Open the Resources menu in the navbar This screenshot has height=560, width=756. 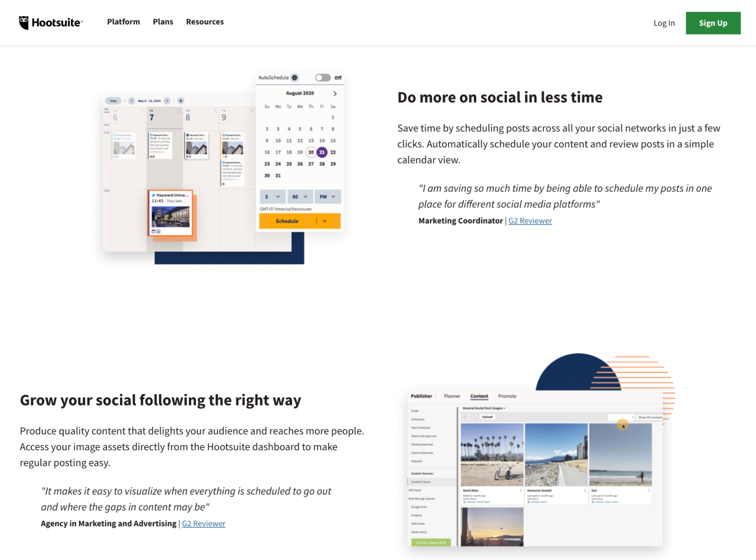point(205,22)
